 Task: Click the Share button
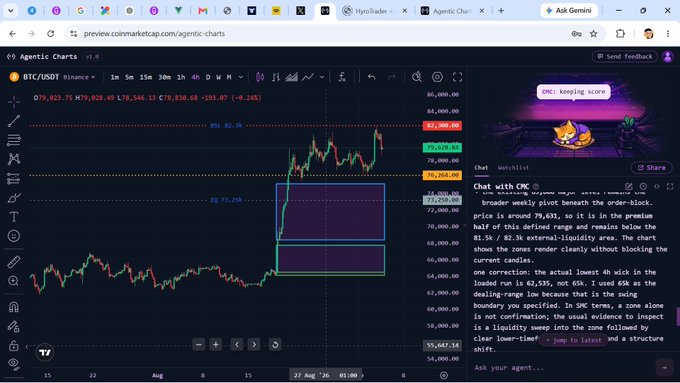[x=651, y=167]
